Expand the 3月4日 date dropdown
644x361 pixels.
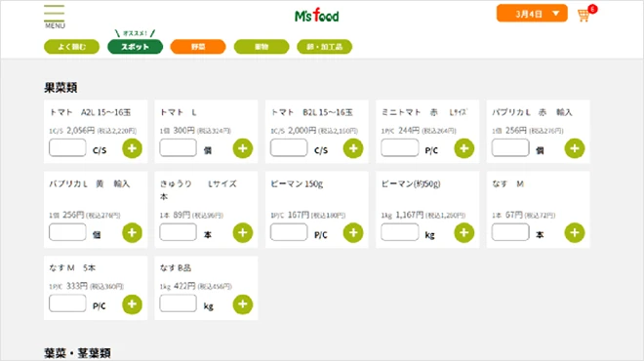click(532, 14)
